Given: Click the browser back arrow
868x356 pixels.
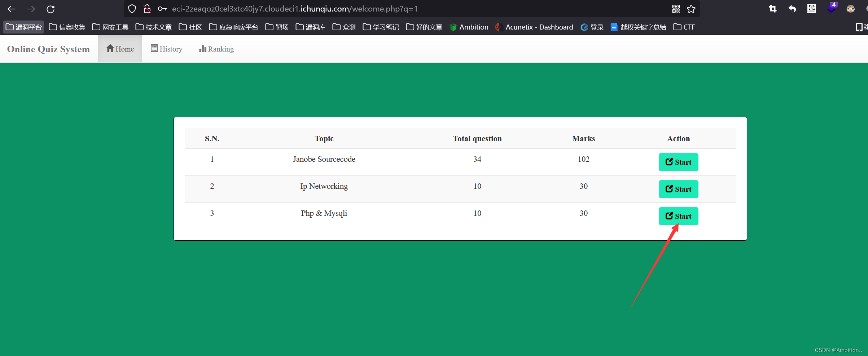Looking at the screenshot, I should tap(11, 9).
